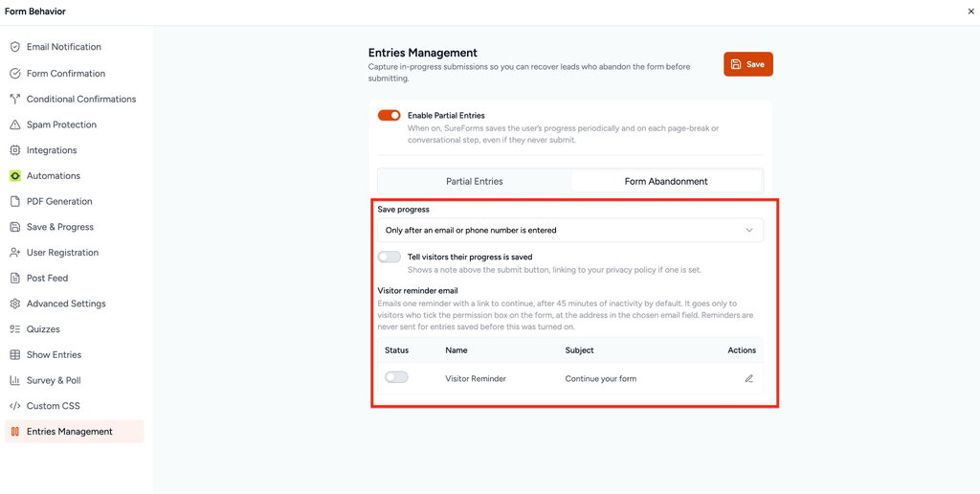Click 'Visitor Reminder' name cell
The image size is (980, 494).
[476, 378]
